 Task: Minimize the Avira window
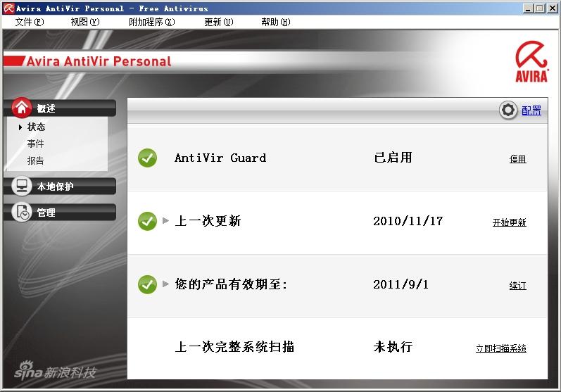click(527, 8)
